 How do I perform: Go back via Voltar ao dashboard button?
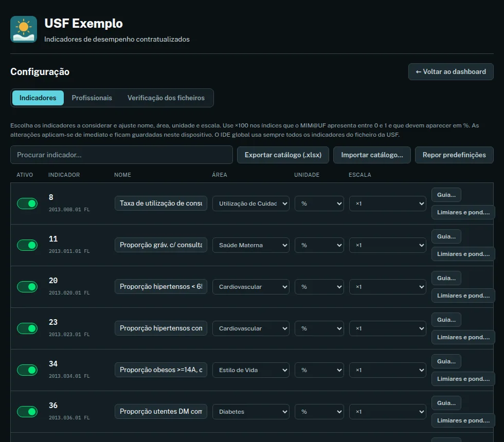(x=451, y=71)
